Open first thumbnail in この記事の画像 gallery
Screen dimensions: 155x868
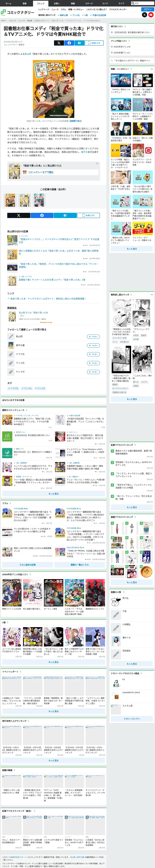coord(10,200)
